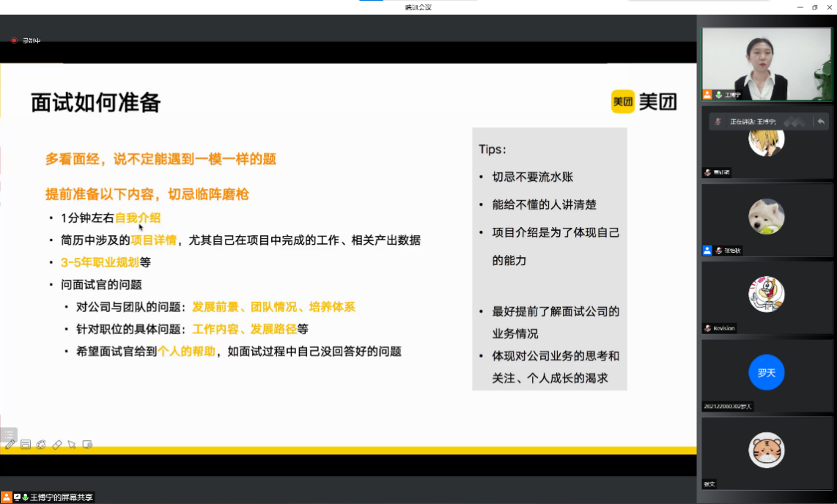Toggle the mute icon in the speaking banner
Screen dimensions: 837x504
click(717, 122)
